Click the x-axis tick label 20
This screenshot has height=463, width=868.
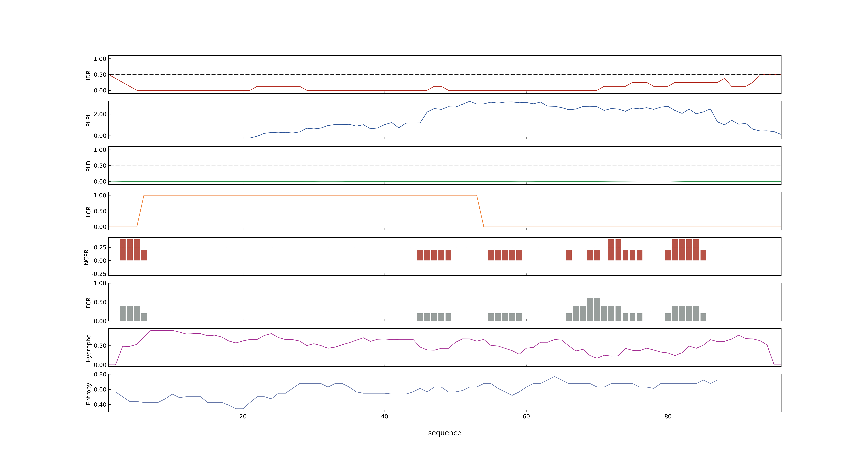[243, 416]
